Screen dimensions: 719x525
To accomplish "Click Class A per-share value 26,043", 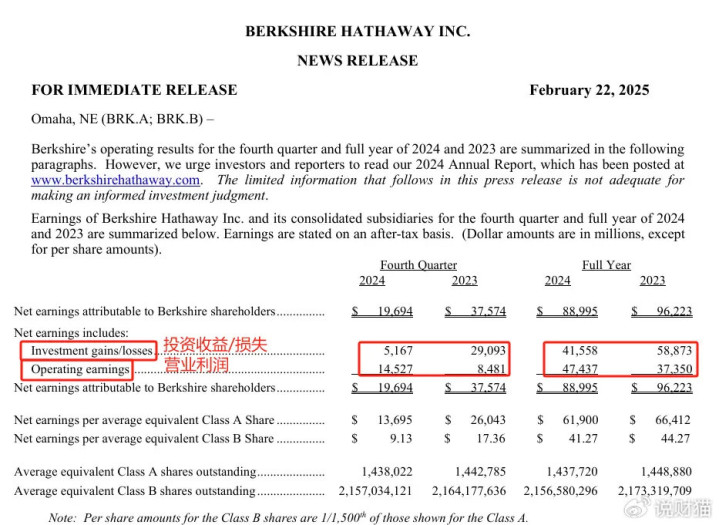I will [x=488, y=420].
